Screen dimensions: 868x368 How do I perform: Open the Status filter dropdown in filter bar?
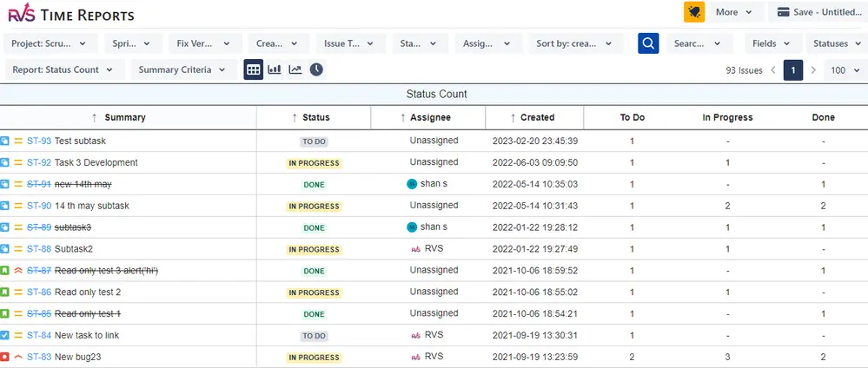click(420, 43)
